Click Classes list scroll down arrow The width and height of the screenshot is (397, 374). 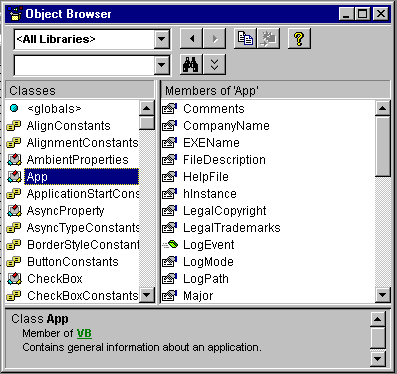[x=147, y=295]
